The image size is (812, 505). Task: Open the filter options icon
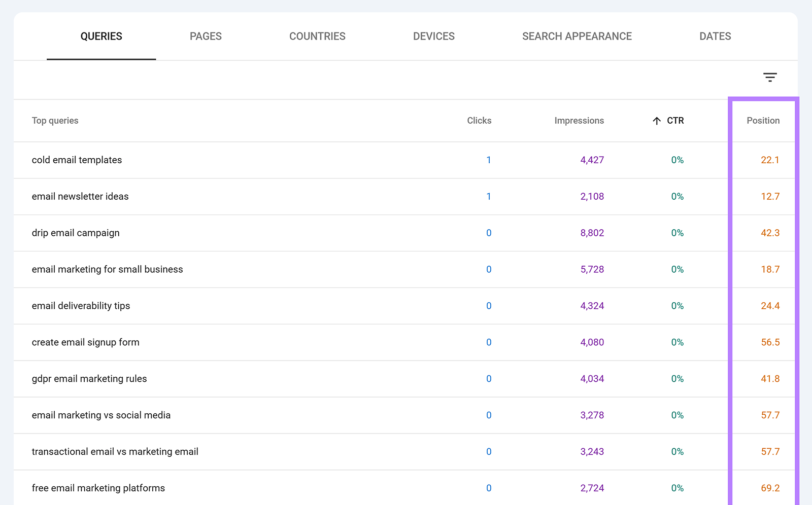[770, 78]
